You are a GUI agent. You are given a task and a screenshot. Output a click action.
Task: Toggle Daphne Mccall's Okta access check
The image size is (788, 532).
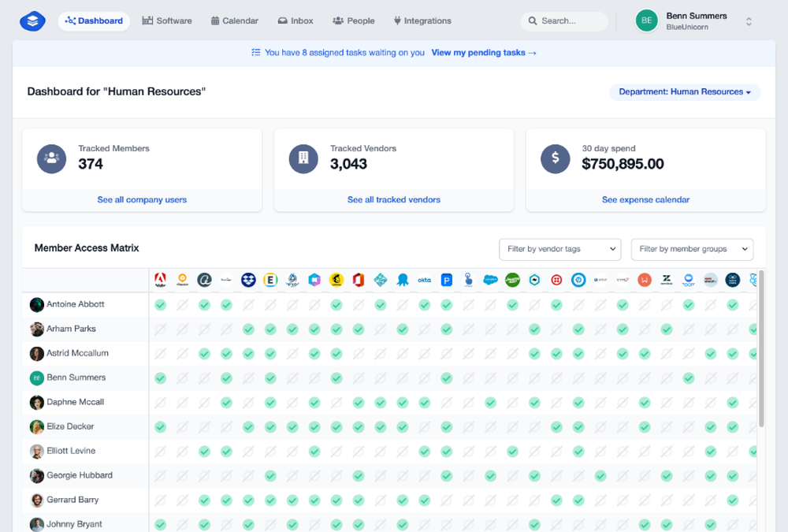click(x=424, y=403)
